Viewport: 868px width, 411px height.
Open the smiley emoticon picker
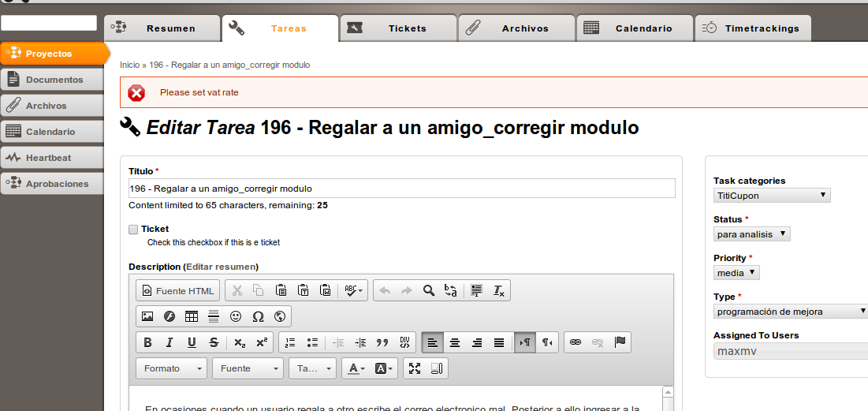tap(236, 316)
